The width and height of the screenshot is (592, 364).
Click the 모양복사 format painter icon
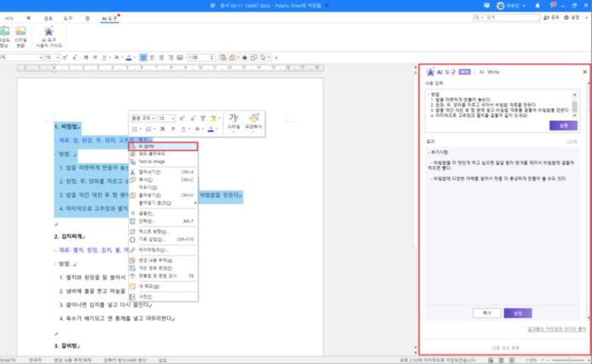coord(253,123)
